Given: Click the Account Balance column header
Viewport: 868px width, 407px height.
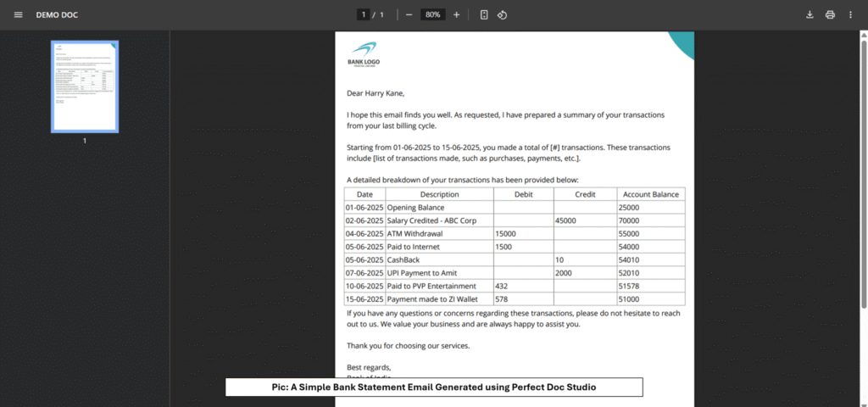Looking at the screenshot, I should tap(650, 194).
